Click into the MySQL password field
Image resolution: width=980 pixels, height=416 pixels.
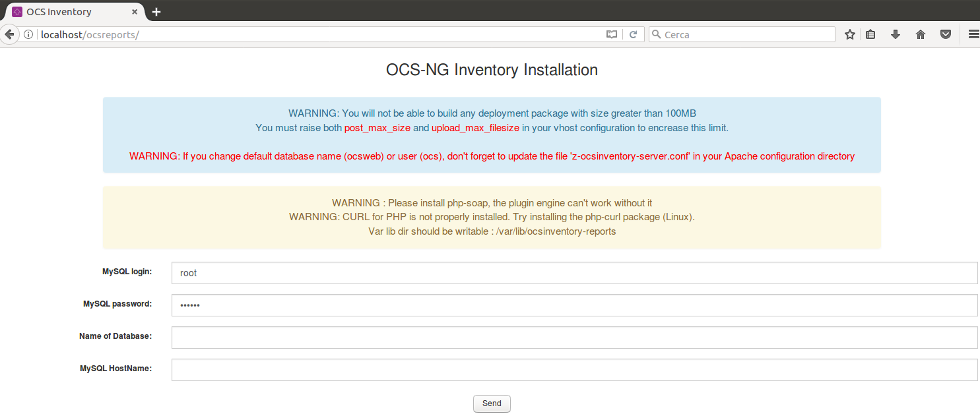[x=574, y=305]
